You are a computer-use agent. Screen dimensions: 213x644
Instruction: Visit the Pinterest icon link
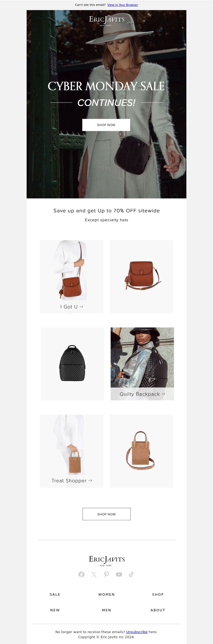point(106,574)
